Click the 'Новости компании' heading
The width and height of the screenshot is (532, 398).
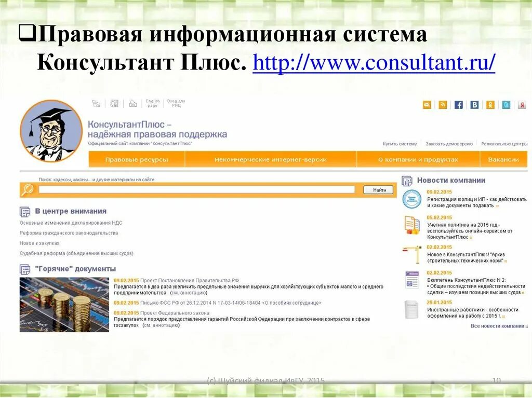[451, 181]
